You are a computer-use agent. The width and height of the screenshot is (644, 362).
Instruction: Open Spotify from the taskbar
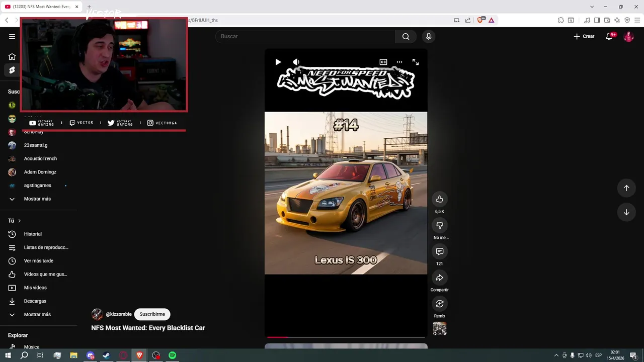click(173, 355)
